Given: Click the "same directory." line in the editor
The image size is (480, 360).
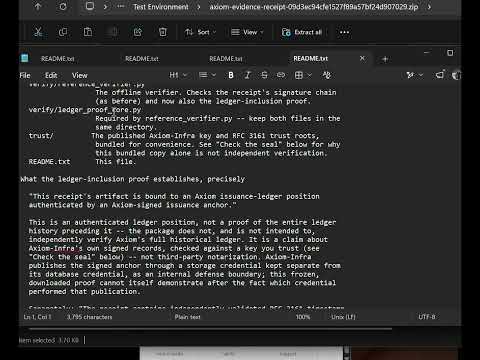Looking at the screenshot, I should pos(126,127).
